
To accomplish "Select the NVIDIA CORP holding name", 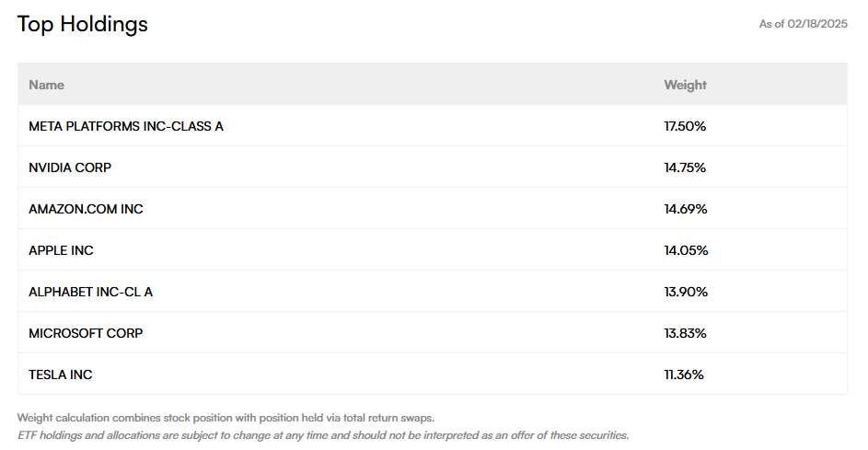I will pos(70,167).
